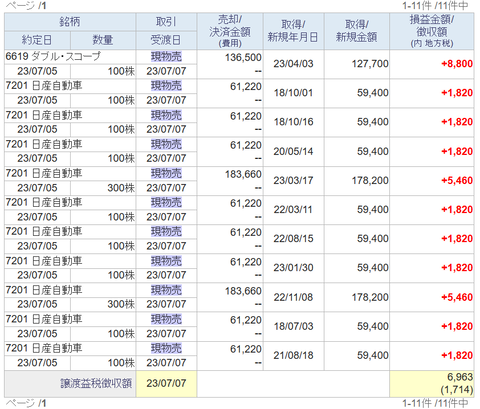Viewport: 480px width, 409px height.
Task: Click the 譲渡益税徴収額 label
Action: coord(96,383)
